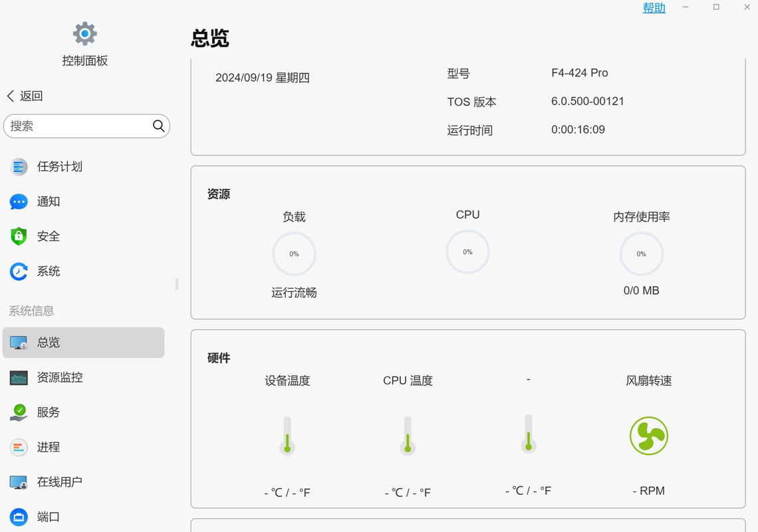Click the CPU 温度 label
Image resolution: width=758 pixels, height=532 pixels.
coord(408,380)
